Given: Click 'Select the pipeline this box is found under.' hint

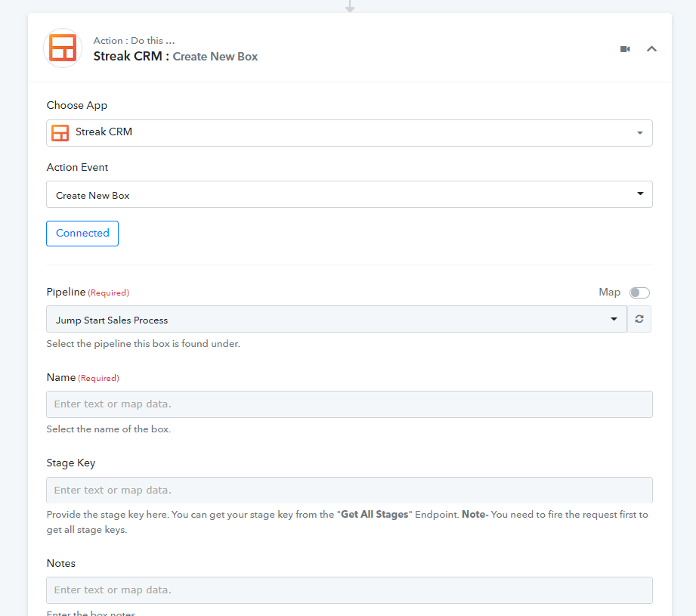Looking at the screenshot, I should pos(144,344).
